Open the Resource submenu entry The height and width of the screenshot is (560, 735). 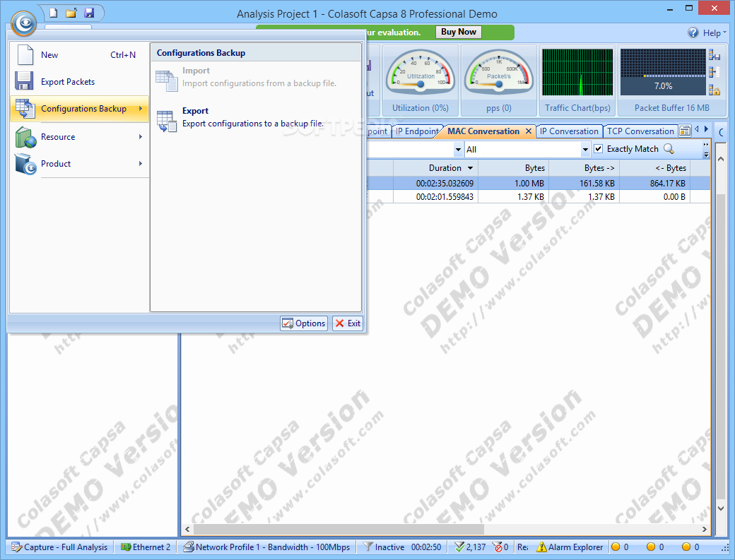point(79,137)
